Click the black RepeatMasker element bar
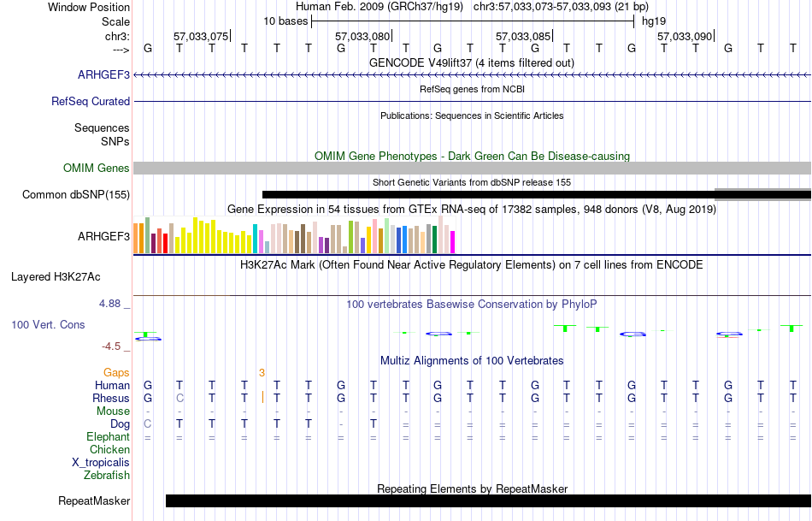This screenshot has width=812, height=521. (x=488, y=500)
